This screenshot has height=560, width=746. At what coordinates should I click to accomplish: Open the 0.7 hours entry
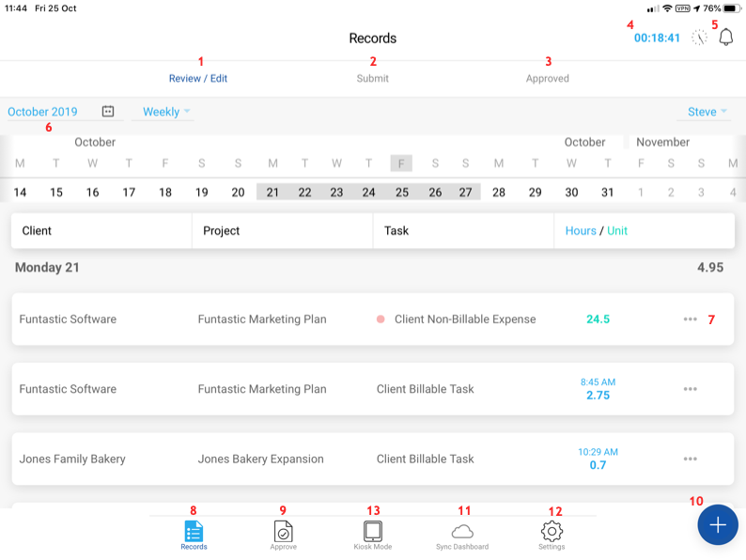pos(598,465)
